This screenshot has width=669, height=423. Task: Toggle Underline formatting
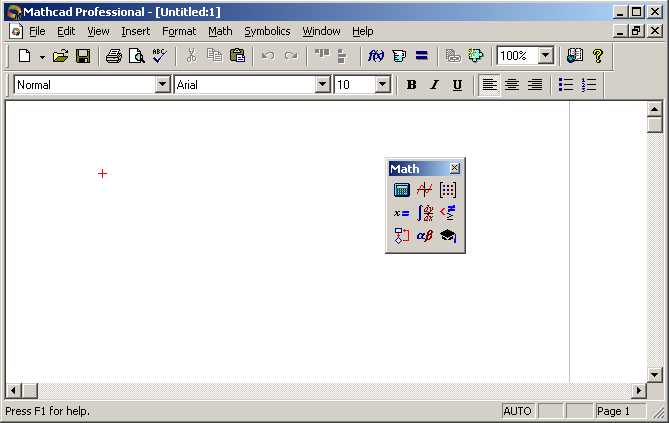point(457,85)
